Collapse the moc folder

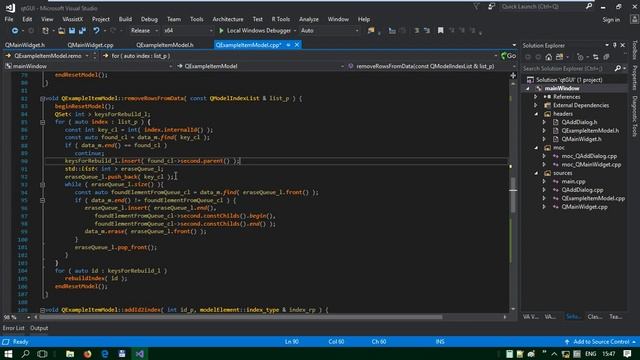pyautogui.click(x=536, y=148)
